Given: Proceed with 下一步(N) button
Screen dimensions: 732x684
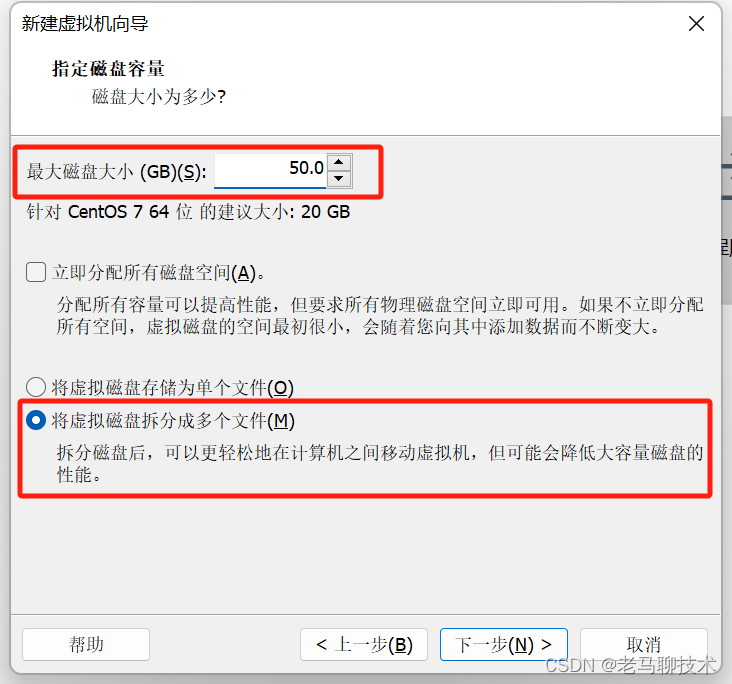Looking at the screenshot, I should coord(504,644).
